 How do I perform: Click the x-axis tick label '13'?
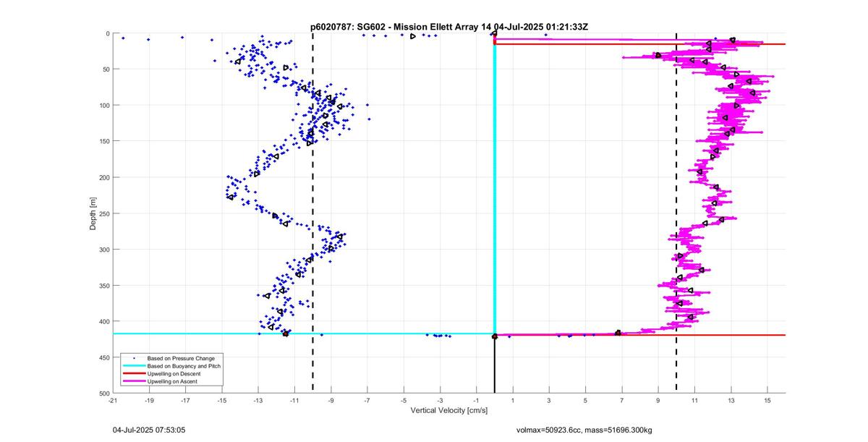point(731,400)
